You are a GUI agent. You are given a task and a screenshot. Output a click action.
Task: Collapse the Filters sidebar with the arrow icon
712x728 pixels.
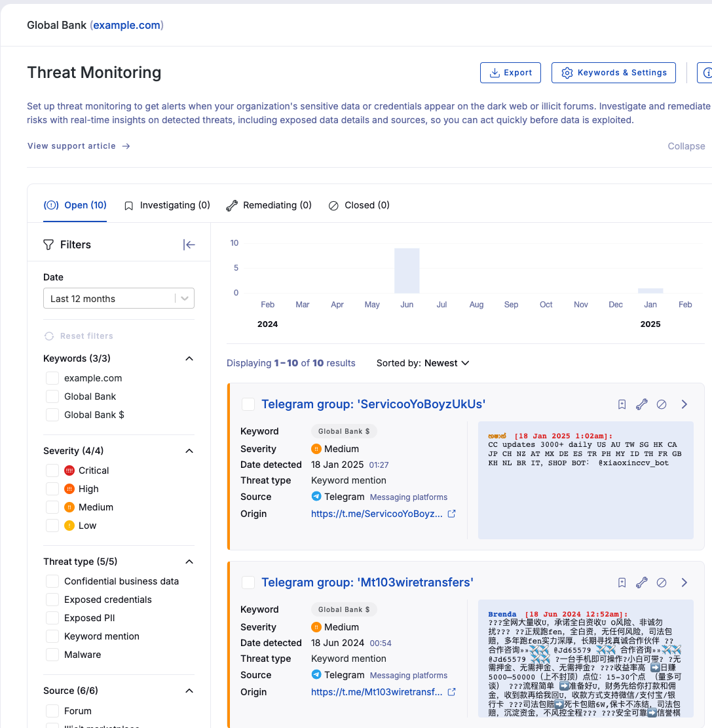(189, 244)
